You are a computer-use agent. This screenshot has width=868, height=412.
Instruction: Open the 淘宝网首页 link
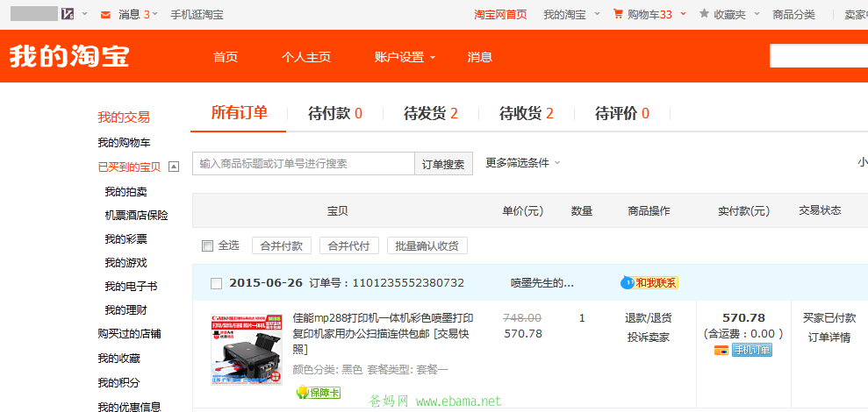click(x=500, y=14)
